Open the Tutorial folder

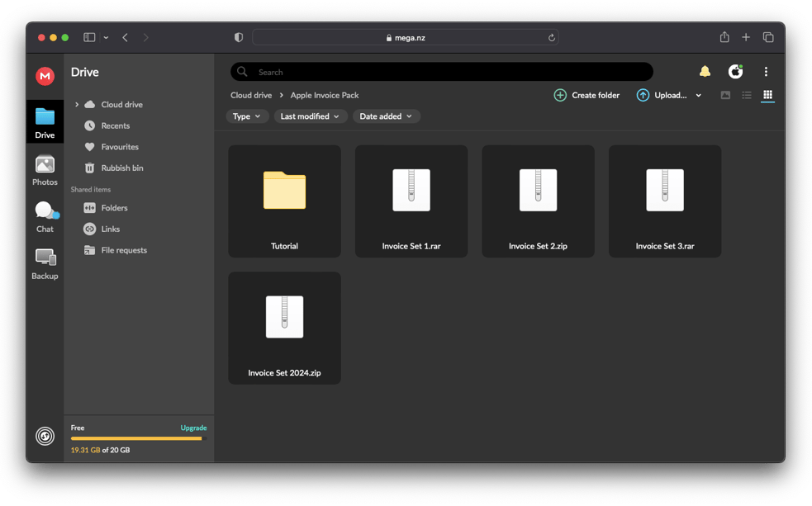[284, 201]
